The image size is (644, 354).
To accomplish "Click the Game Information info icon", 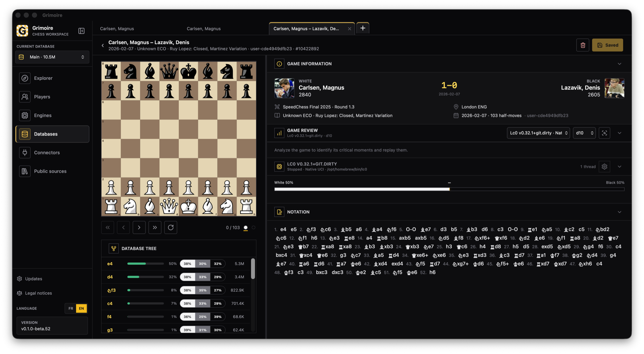I will point(279,64).
